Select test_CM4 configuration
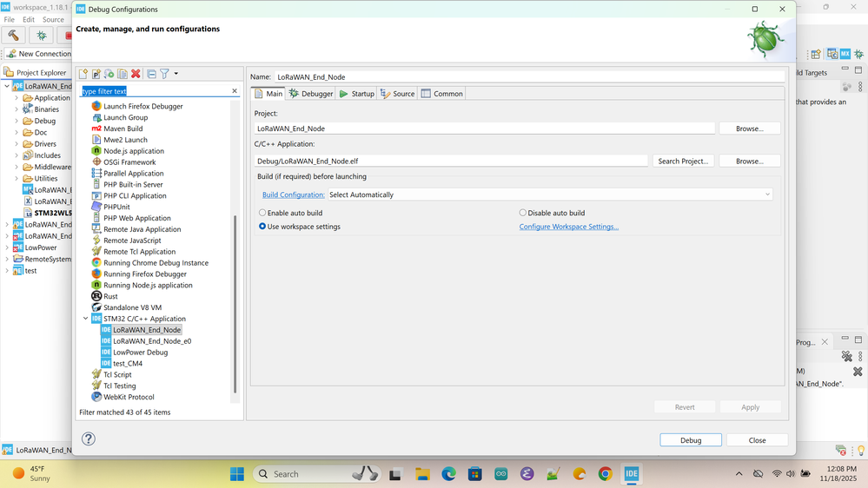 point(128,364)
